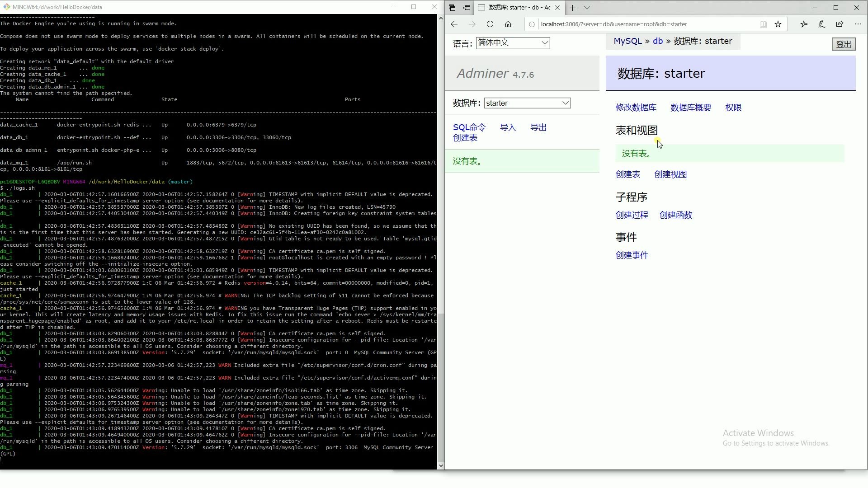Open new browser tab with plus
Image resolution: width=868 pixels, height=488 pixels.
(572, 8)
